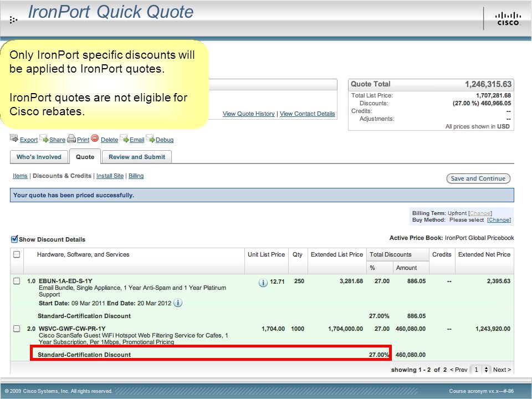Click Extended Net Price 2,395.63
Screen dimensions: 532x399
pos(498,281)
